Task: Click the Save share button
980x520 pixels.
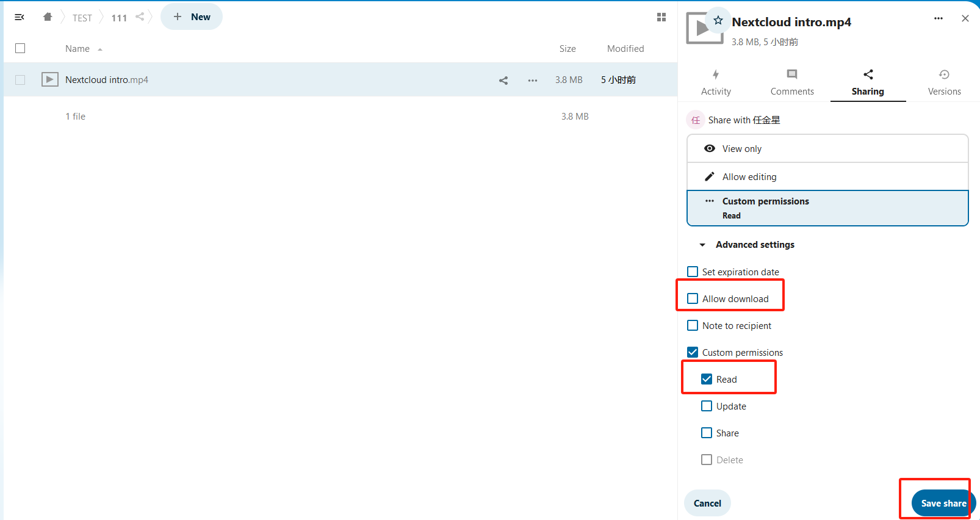Action: tap(943, 503)
